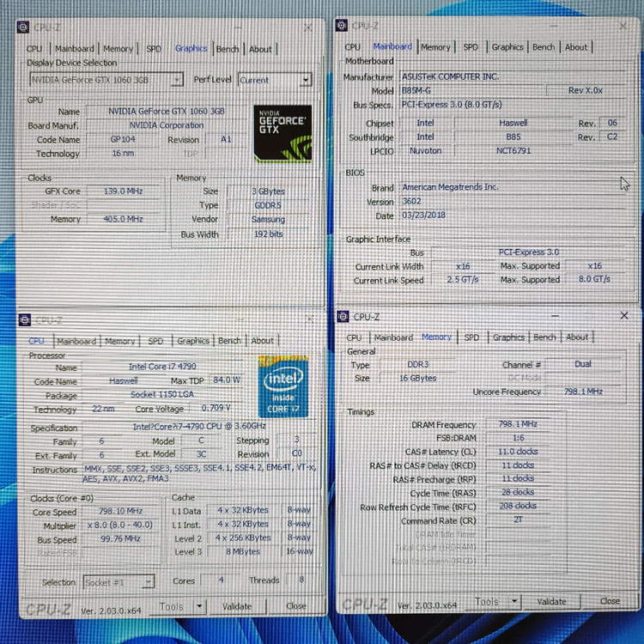Select Bench tab in Memory window
Viewport: 644px width, 644px height.
tap(544, 337)
